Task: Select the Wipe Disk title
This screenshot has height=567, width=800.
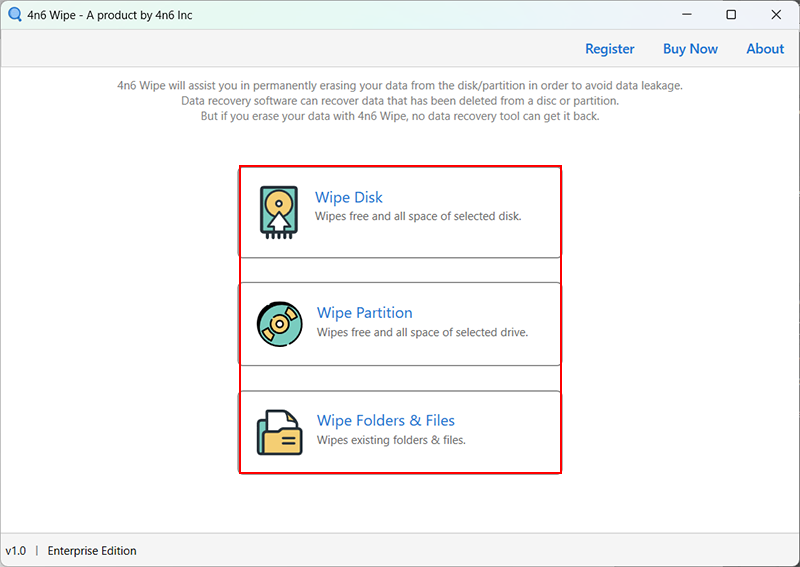Action: 348,197
